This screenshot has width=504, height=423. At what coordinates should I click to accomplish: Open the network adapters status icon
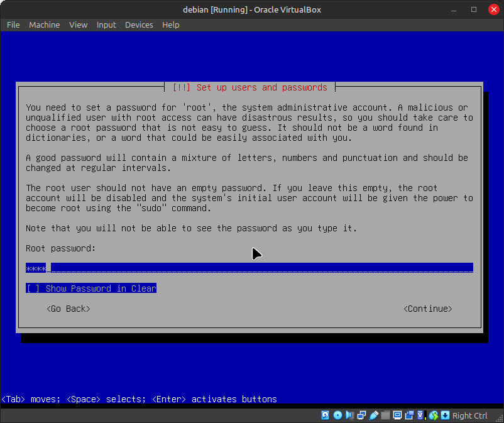[361, 415]
